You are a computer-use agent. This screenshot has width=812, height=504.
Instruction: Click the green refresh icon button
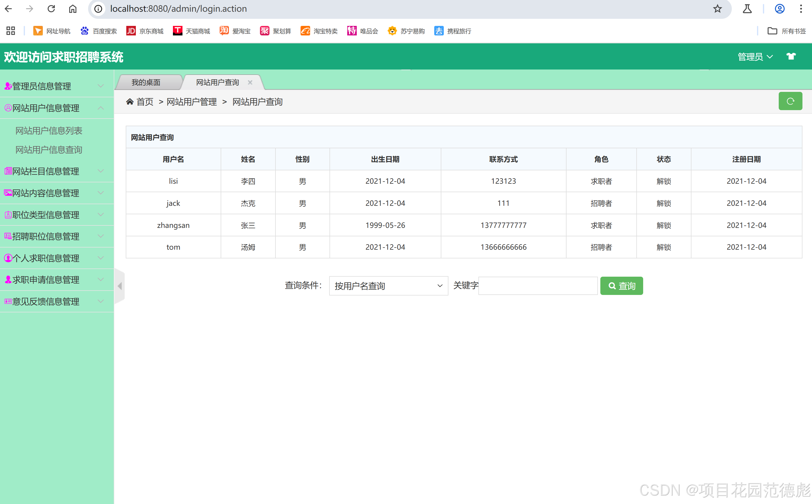tap(790, 101)
